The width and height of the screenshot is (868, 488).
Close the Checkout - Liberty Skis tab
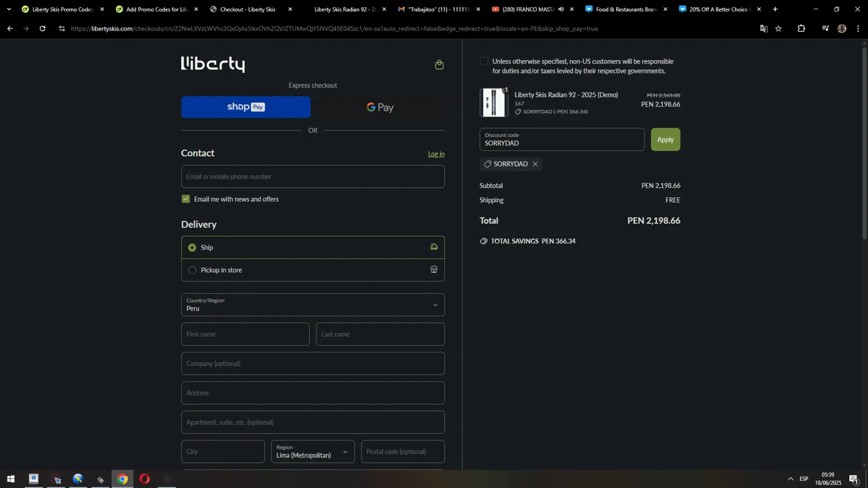click(x=290, y=9)
